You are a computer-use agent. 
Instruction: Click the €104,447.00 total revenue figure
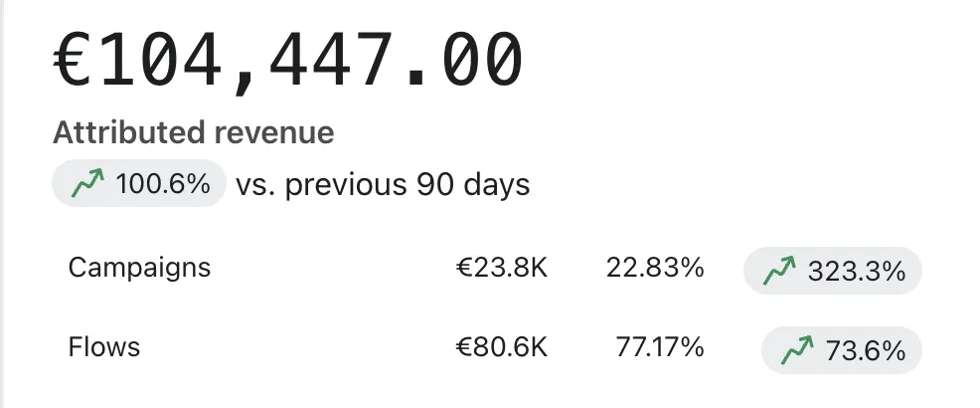[287, 62]
